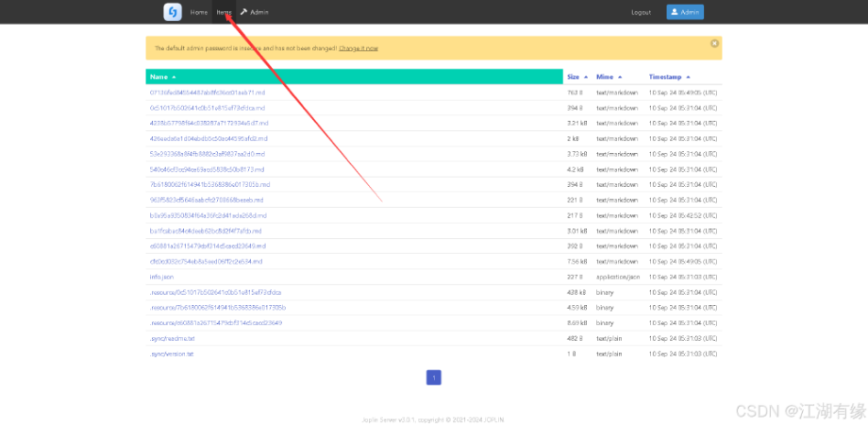Click the '7.56 kB' size cell
This screenshot has height=425, width=868.
pos(576,262)
